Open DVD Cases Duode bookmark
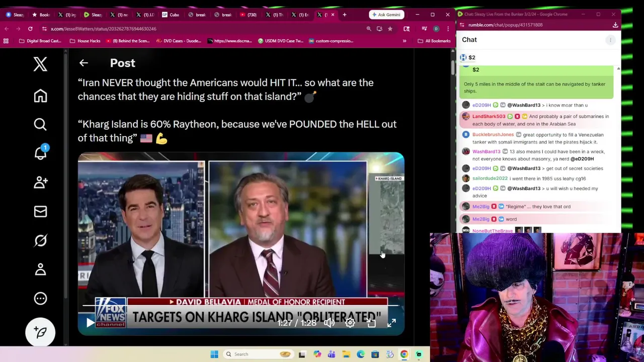The height and width of the screenshot is (362, 644). (x=178, y=41)
